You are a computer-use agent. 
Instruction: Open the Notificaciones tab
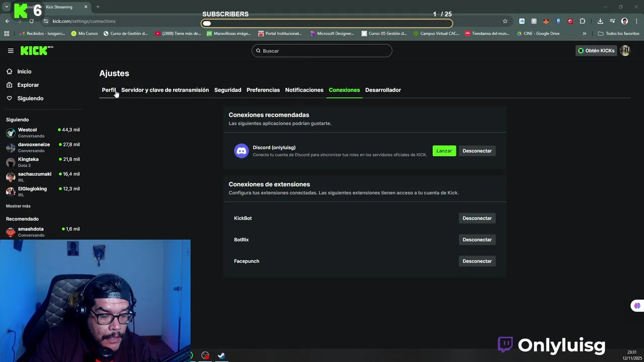click(304, 90)
